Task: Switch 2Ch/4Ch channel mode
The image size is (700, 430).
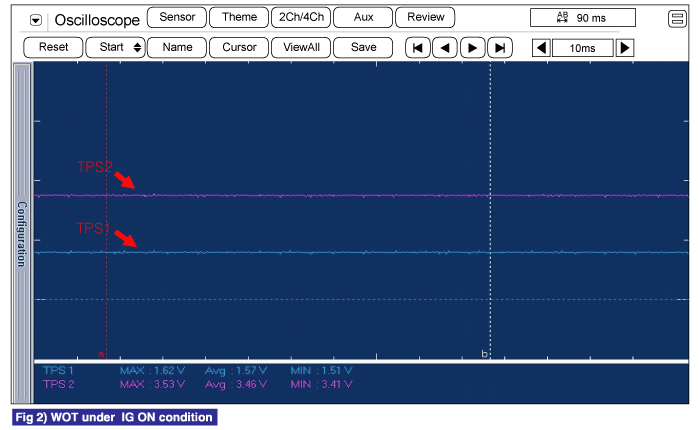Action: coord(301,17)
